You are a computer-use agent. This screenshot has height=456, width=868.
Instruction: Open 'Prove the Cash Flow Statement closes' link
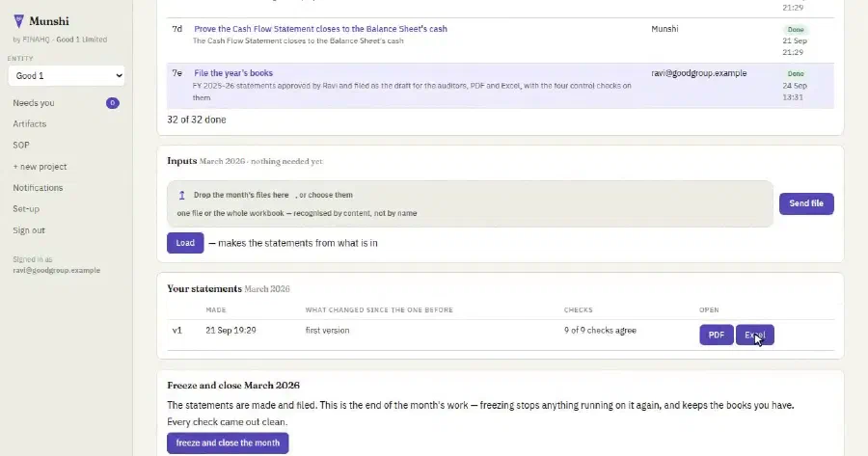(x=320, y=29)
